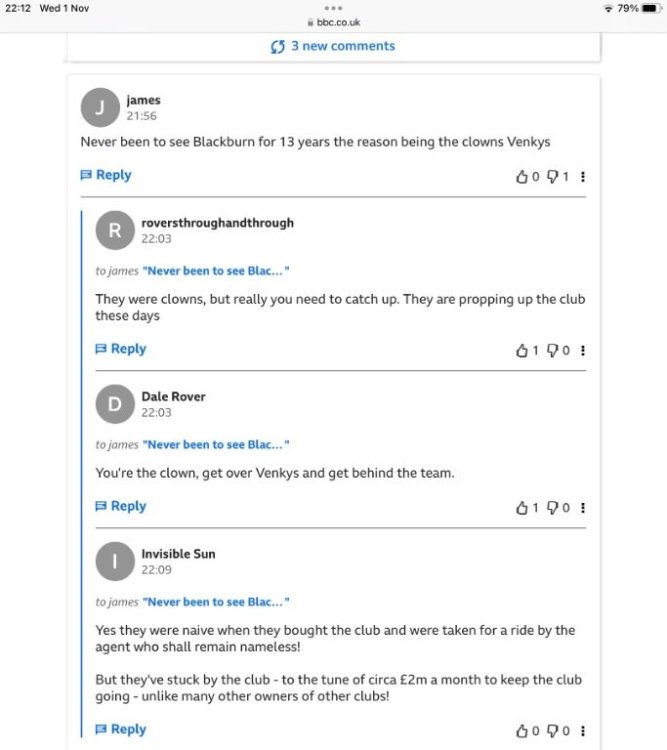Screen dimensions: 667x750
Task: Reply to Invisible Sun's comment
Action: (121, 729)
